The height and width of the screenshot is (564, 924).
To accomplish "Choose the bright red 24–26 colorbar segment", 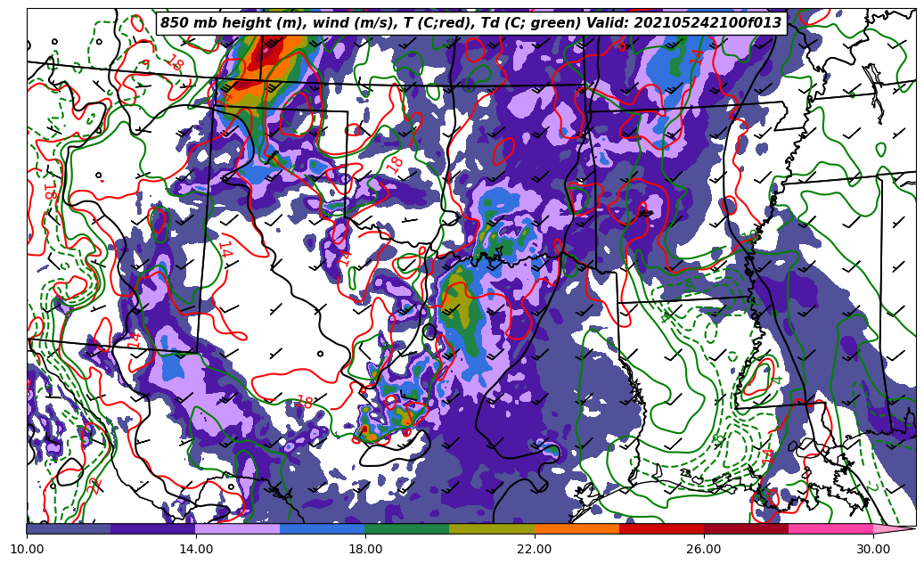I will pos(661,528).
